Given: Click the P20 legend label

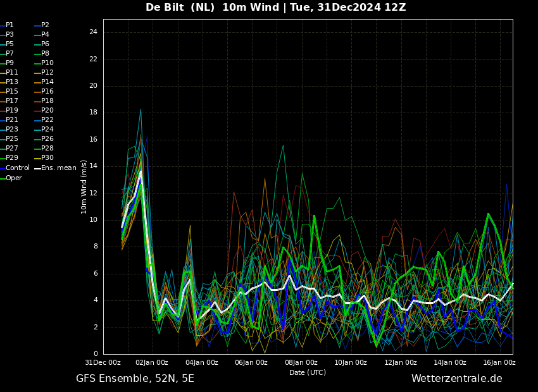Looking at the screenshot, I should [x=44, y=111].
